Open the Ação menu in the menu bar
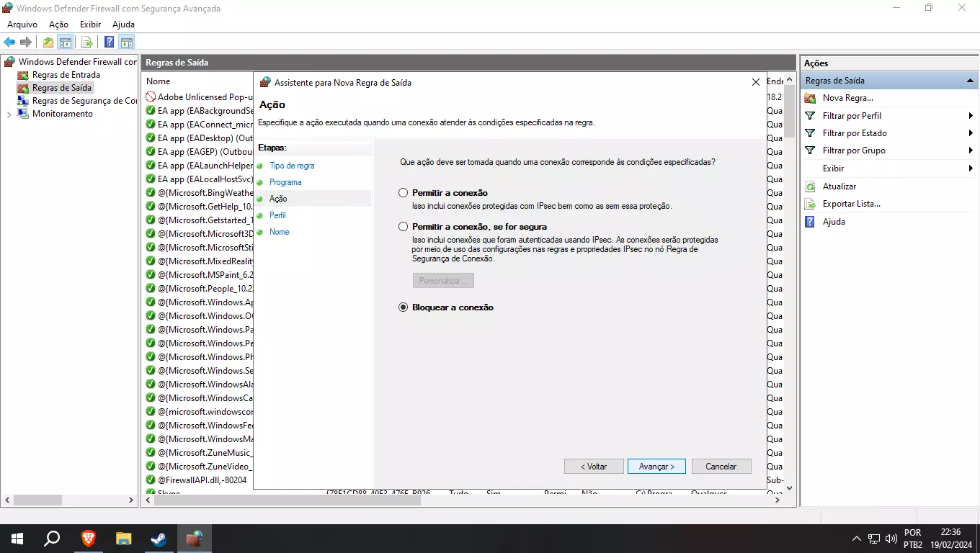The width and height of the screenshot is (980, 553). click(58, 24)
